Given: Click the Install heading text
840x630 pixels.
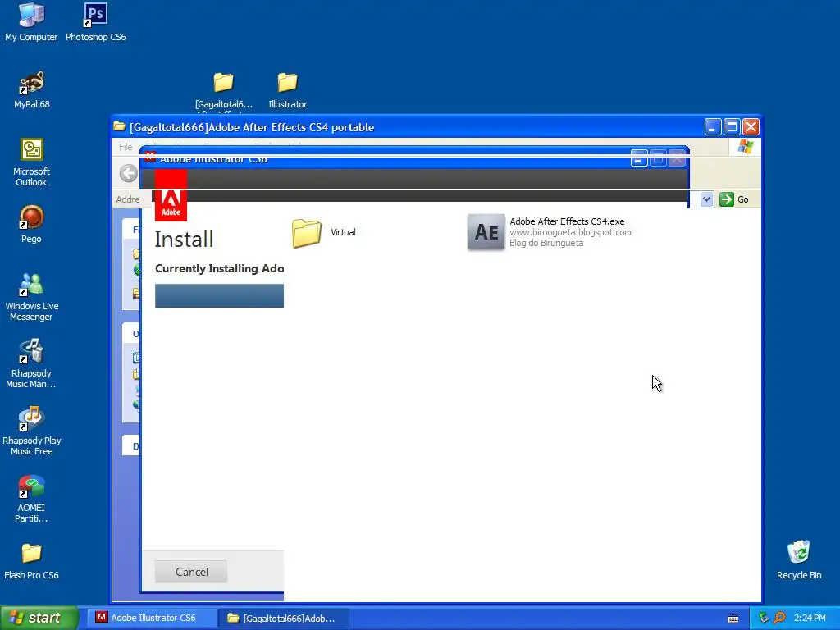Looking at the screenshot, I should click(x=185, y=239).
